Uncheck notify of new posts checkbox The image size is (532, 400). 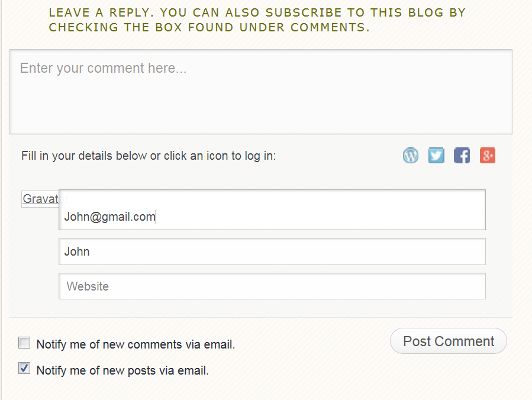click(24, 369)
